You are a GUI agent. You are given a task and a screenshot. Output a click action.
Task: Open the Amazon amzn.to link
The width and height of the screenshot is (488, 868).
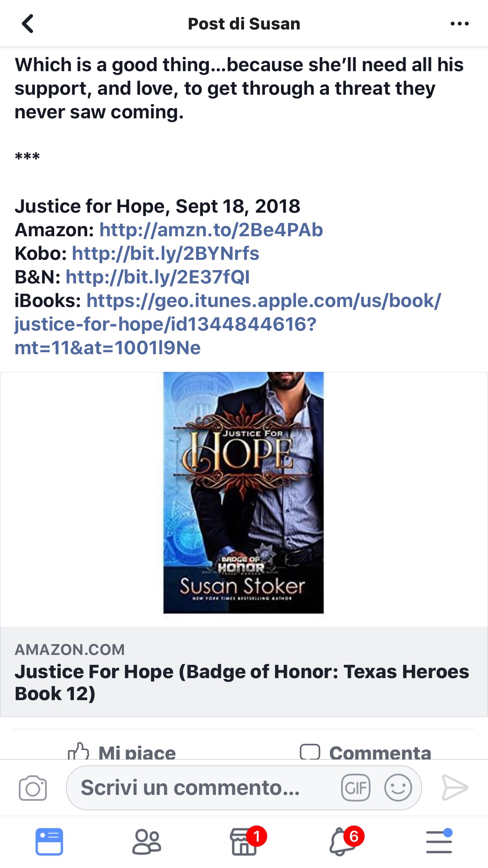pos(211,230)
